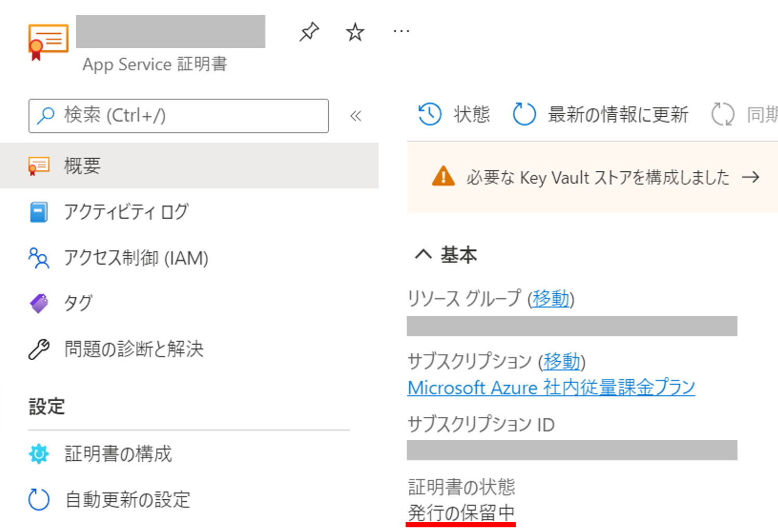Screen dimensions: 778x532
Task: Collapse the sidebar with the « chevron
Action: tap(356, 116)
